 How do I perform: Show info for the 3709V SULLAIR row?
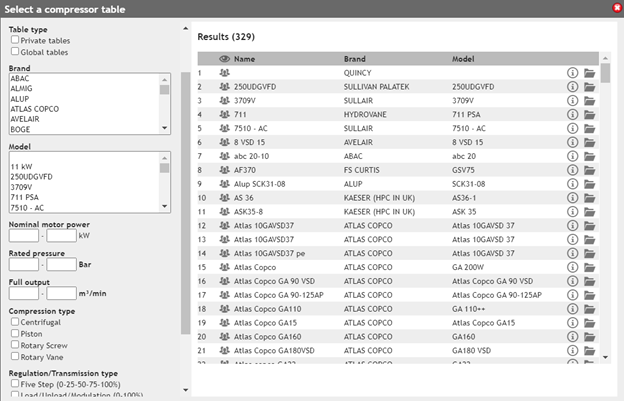(x=572, y=101)
